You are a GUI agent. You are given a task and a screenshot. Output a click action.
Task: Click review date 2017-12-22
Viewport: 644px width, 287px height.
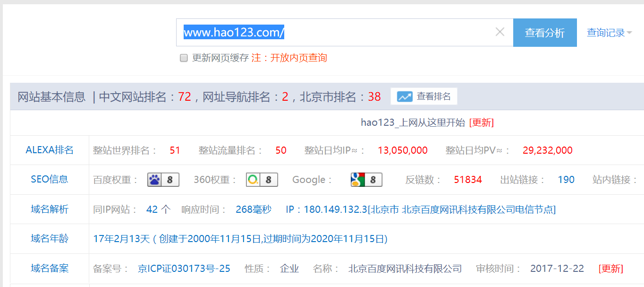[557, 269]
